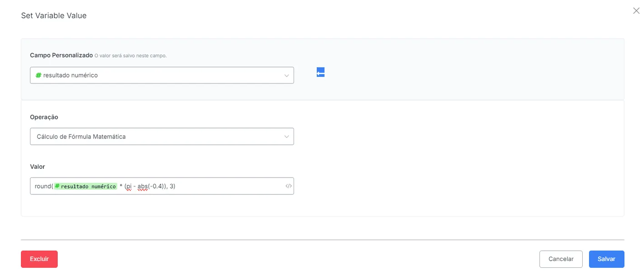
Task: Click the Set Variable Value title
Action: click(x=54, y=16)
